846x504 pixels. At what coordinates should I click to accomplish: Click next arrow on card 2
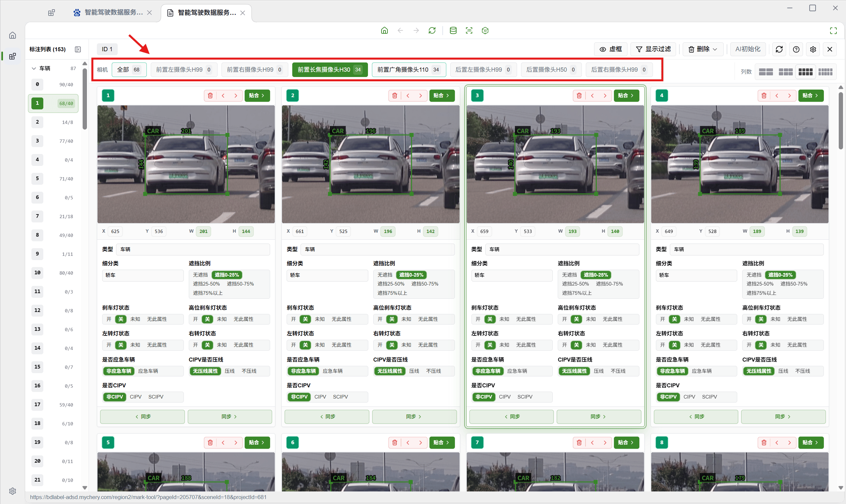(x=421, y=96)
